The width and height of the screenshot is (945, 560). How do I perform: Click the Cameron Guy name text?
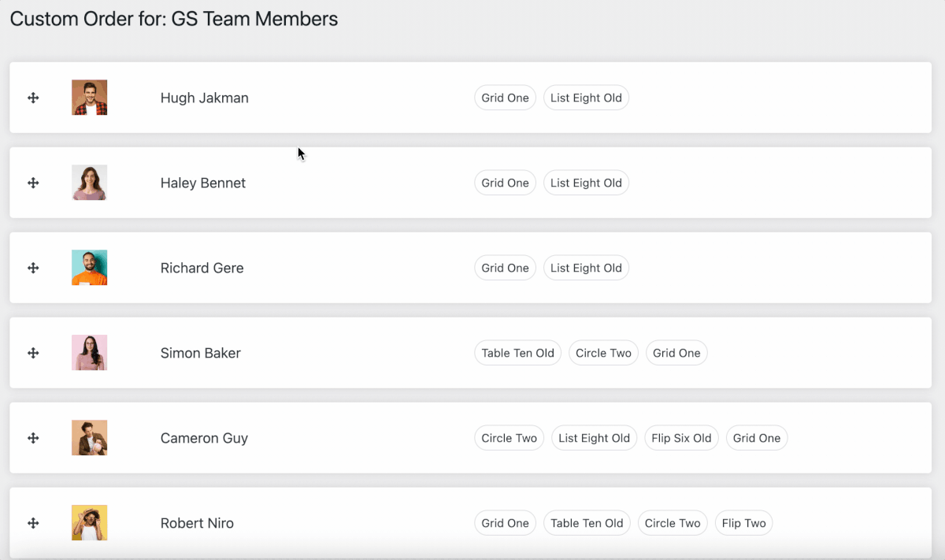click(x=204, y=438)
